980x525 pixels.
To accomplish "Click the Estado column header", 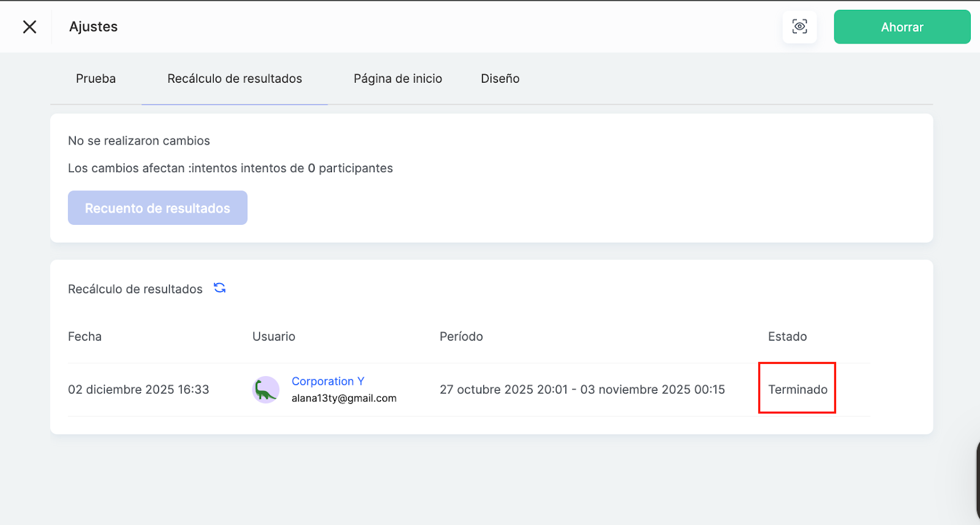I will pos(787,336).
